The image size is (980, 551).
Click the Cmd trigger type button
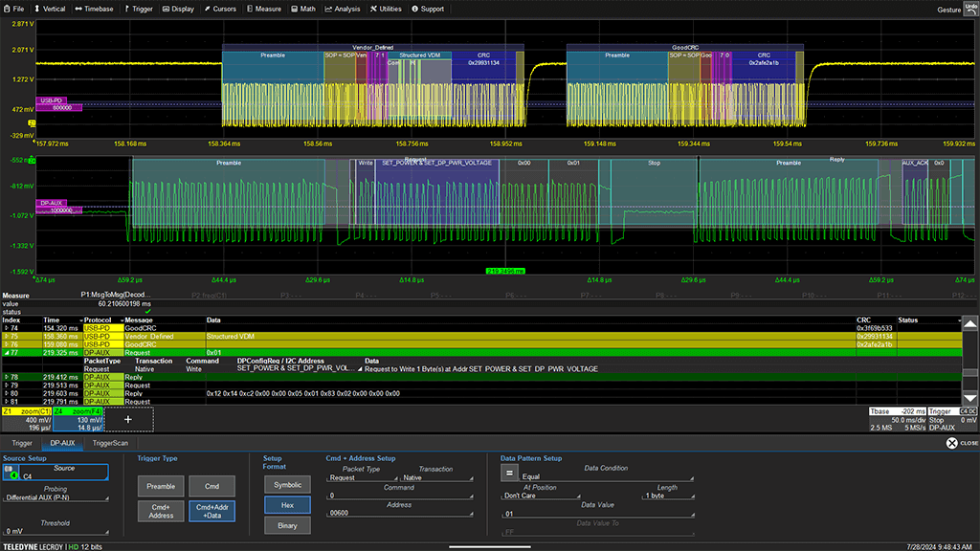[212, 486]
